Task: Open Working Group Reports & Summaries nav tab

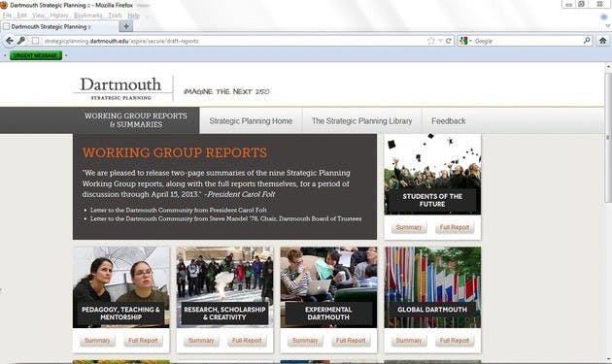Action: 136,120
